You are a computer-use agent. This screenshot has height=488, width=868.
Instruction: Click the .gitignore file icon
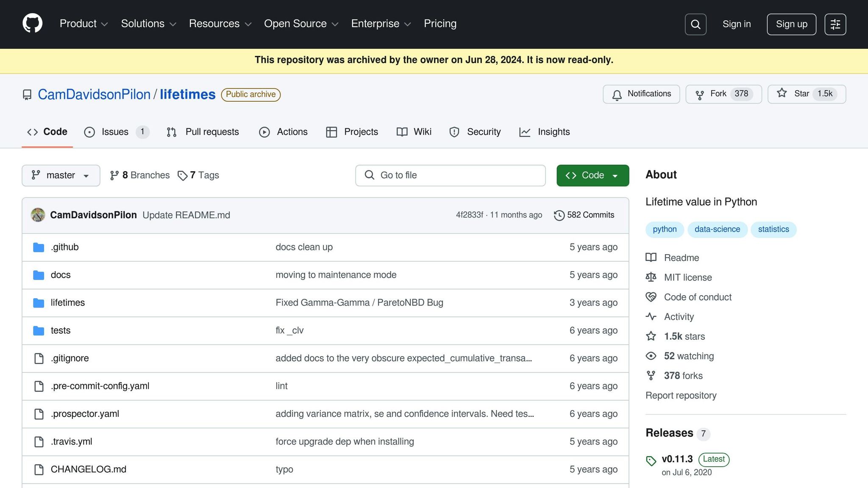(39, 358)
